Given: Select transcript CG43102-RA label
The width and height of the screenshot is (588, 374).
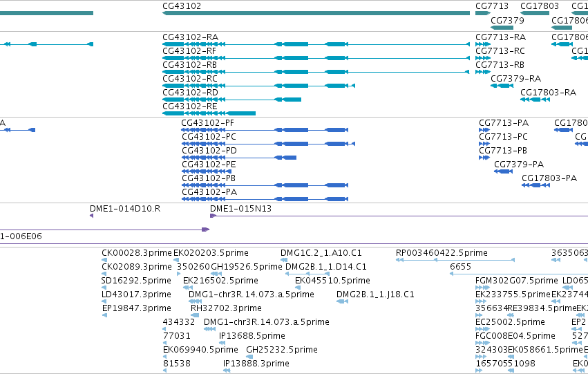Looking at the screenshot, I should 190,37.
